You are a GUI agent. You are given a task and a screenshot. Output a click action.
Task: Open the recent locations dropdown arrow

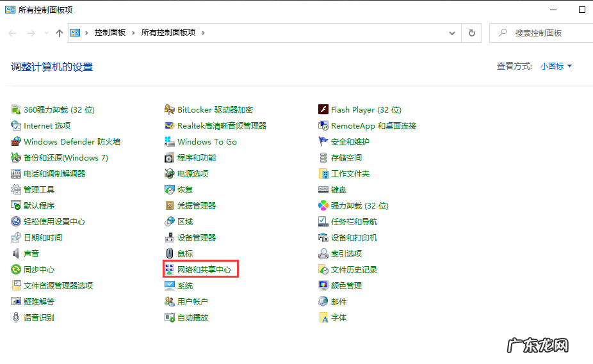(x=46, y=33)
